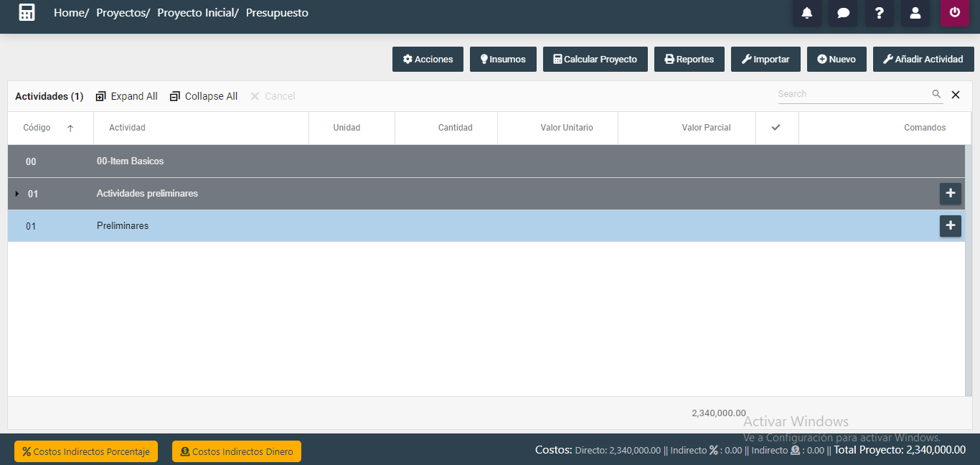Click the search magnifier icon
This screenshot has width=980, height=465.
[936, 94]
